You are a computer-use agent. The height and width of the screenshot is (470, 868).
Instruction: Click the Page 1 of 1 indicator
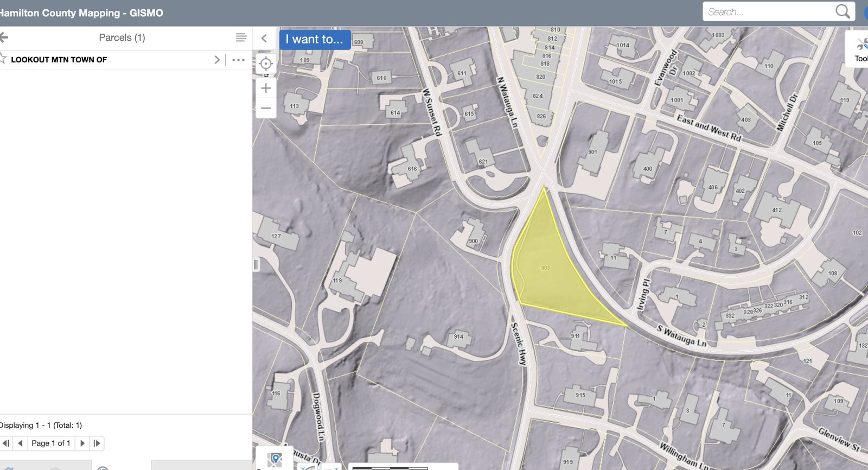[51, 443]
